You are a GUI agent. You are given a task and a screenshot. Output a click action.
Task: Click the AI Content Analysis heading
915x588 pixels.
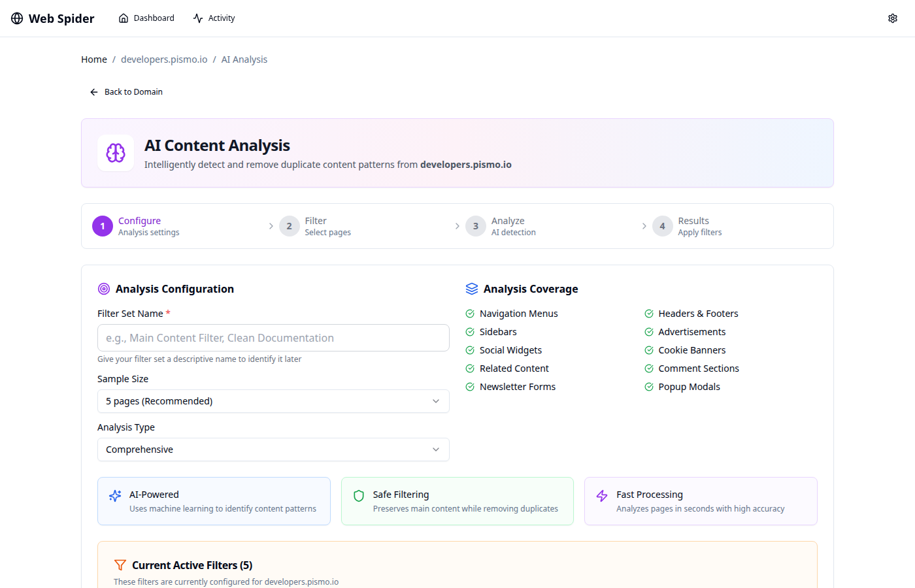(217, 146)
